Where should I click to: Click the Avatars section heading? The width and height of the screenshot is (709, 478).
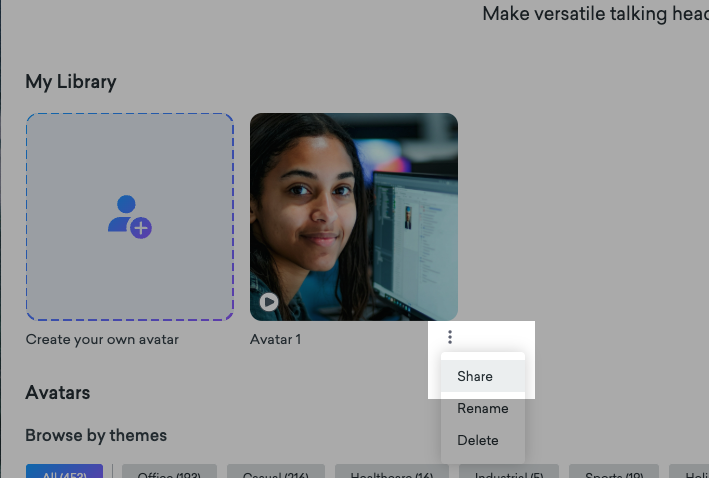[58, 392]
